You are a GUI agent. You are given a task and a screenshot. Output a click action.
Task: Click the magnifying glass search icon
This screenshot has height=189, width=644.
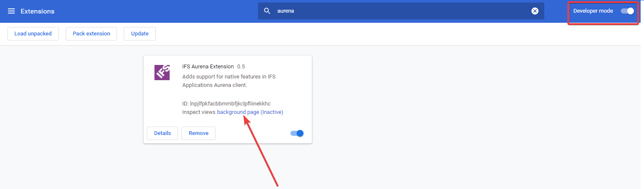point(267,11)
